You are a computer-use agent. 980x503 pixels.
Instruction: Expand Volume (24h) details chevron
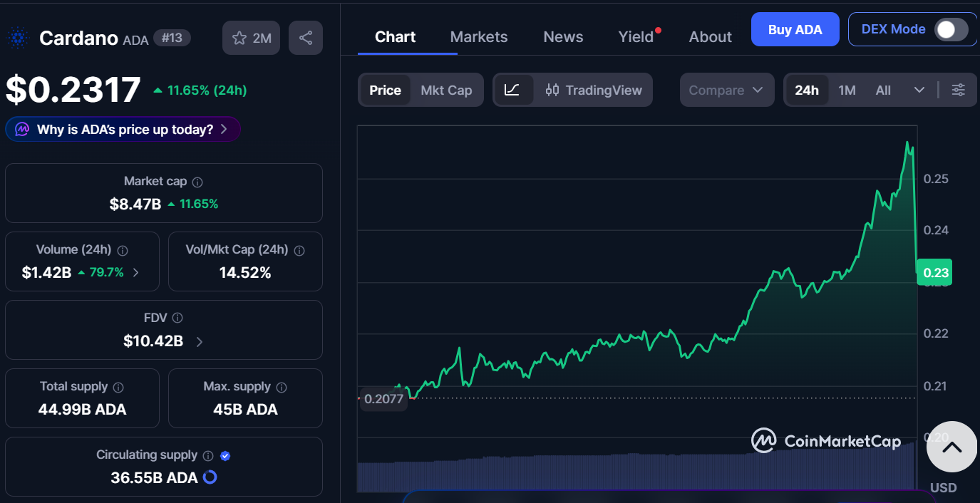(136, 272)
